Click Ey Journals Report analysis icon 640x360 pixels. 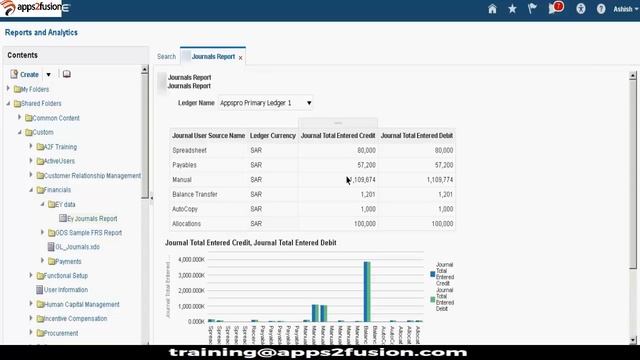tap(62, 218)
